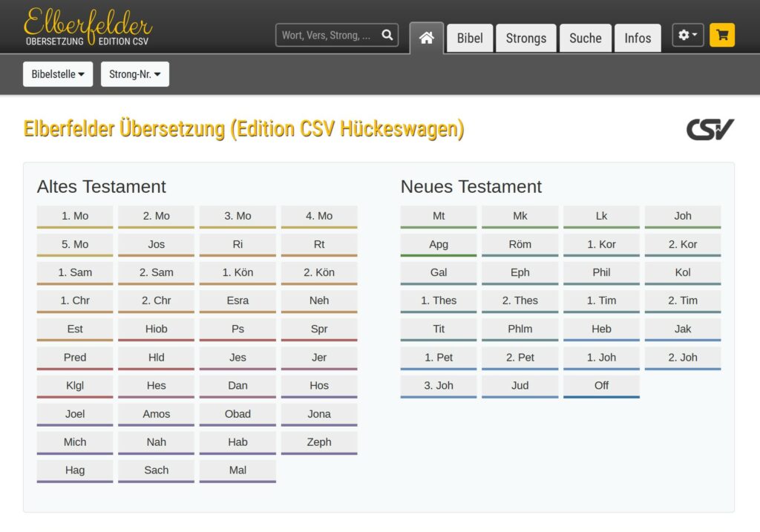Select the book Joel
The height and width of the screenshot is (532, 760).
(x=75, y=415)
